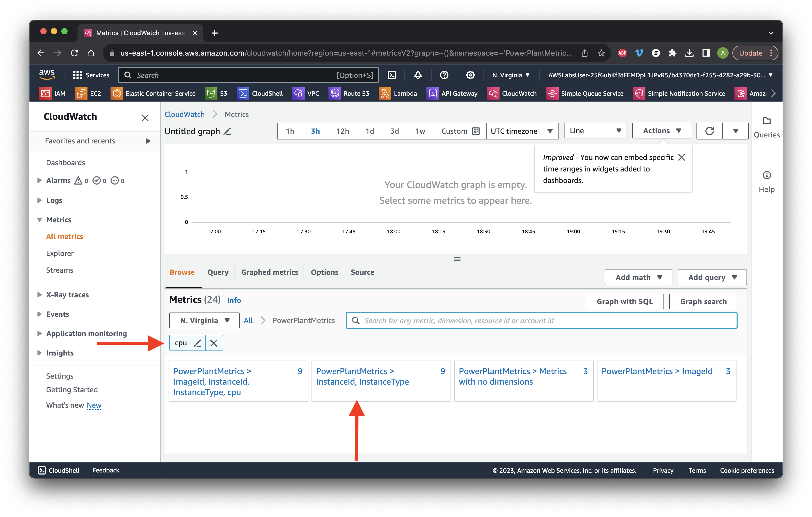
Task: Open the Simple Notification Service shortcut
Action: pos(679,94)
